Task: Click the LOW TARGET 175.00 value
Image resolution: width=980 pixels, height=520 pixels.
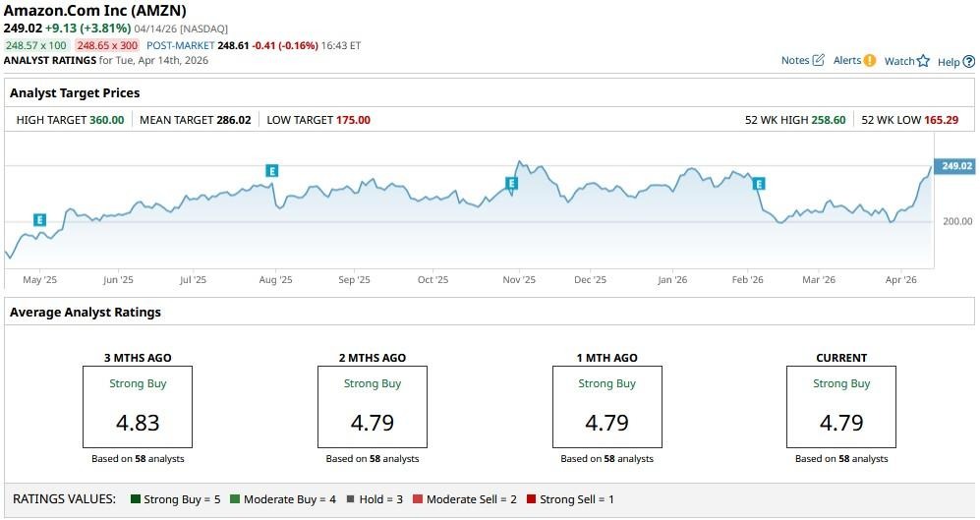Action: tap(353, 120)
